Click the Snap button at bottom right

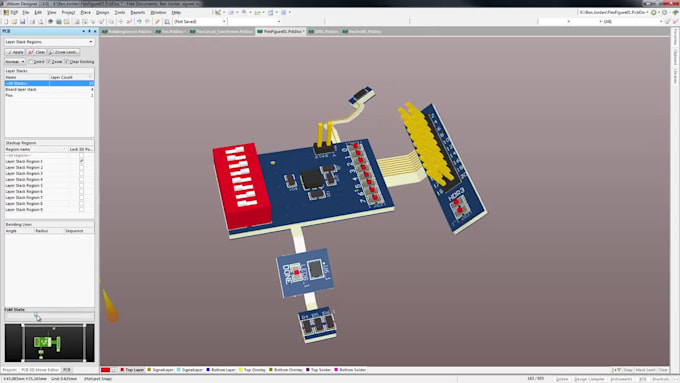(628, 370)
